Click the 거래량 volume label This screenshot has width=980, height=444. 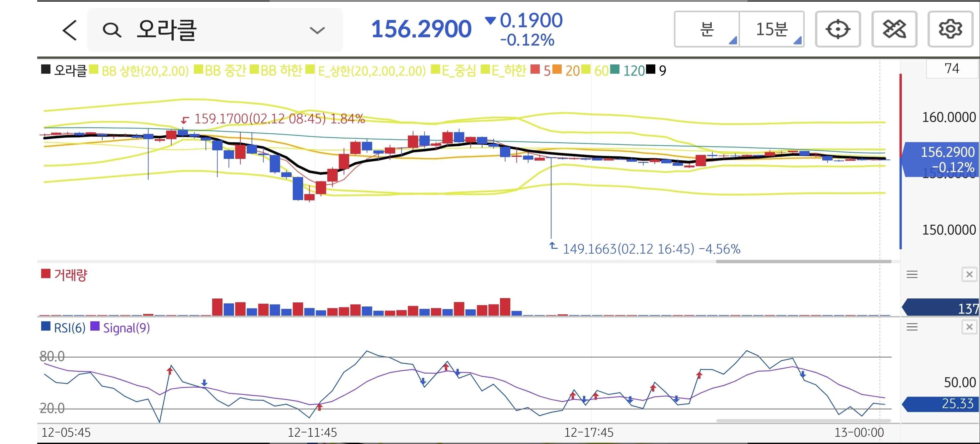[x=70, y=275]
